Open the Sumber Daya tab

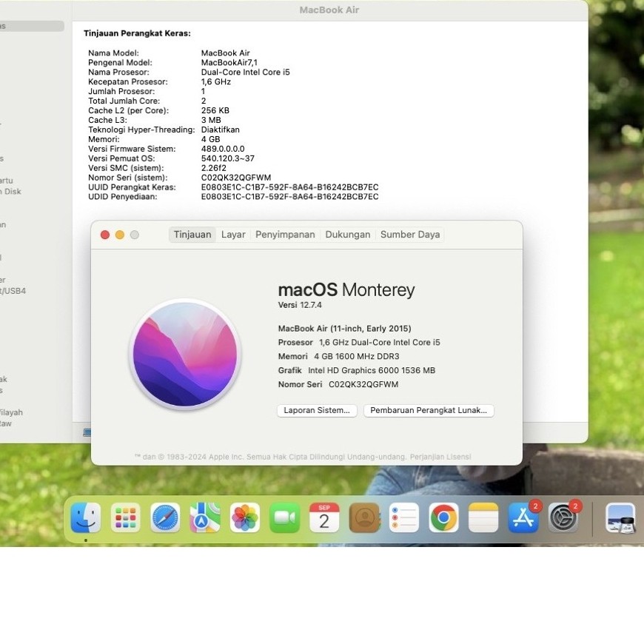pos(410,235)
